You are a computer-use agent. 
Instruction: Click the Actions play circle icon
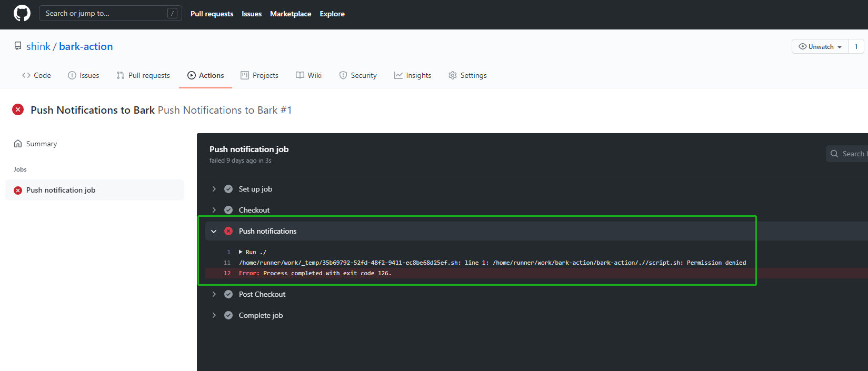click(x=192, y=75)
